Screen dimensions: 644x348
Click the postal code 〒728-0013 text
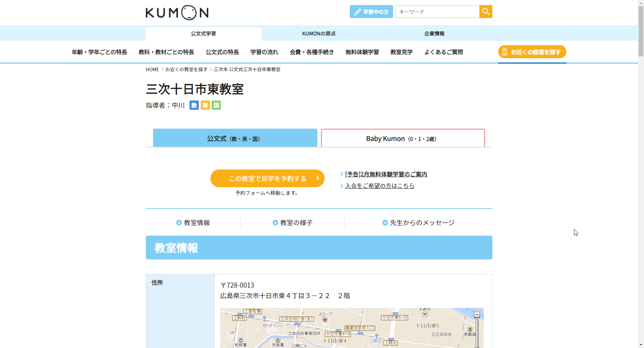coord(237,285)
